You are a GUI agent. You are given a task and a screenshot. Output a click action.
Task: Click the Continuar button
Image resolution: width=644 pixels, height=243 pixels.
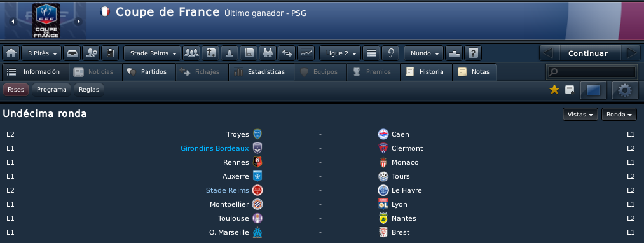(x=588, y=53)
